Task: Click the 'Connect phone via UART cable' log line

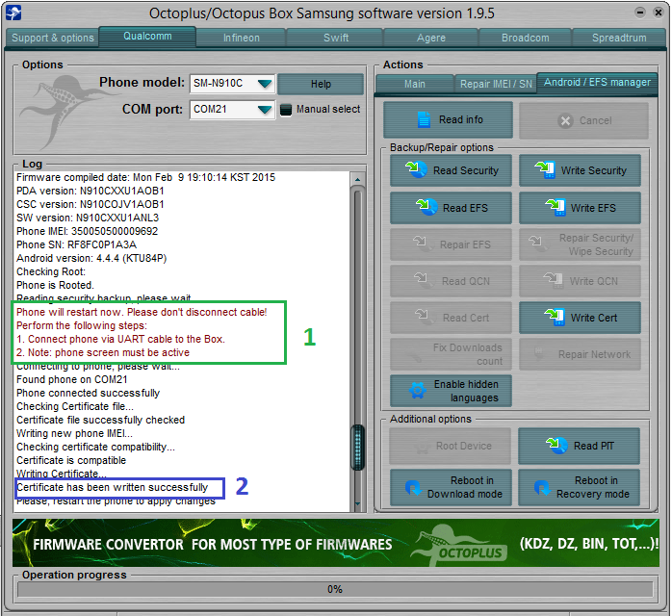Action: [120, 339]
